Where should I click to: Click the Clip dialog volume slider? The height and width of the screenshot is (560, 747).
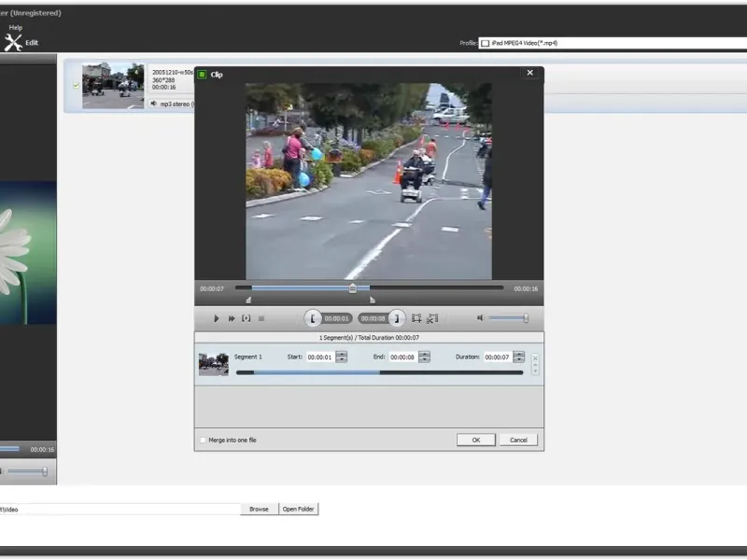coord(509,318)
